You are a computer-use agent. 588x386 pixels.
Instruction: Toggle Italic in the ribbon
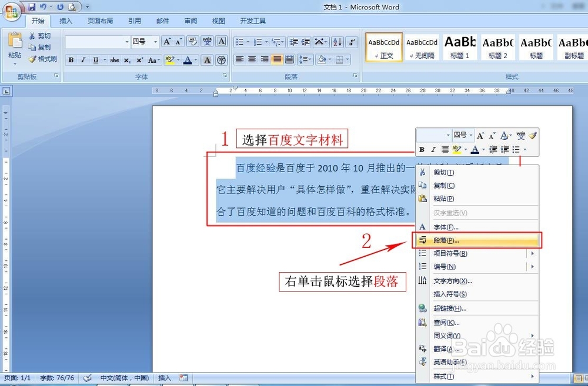83,60
